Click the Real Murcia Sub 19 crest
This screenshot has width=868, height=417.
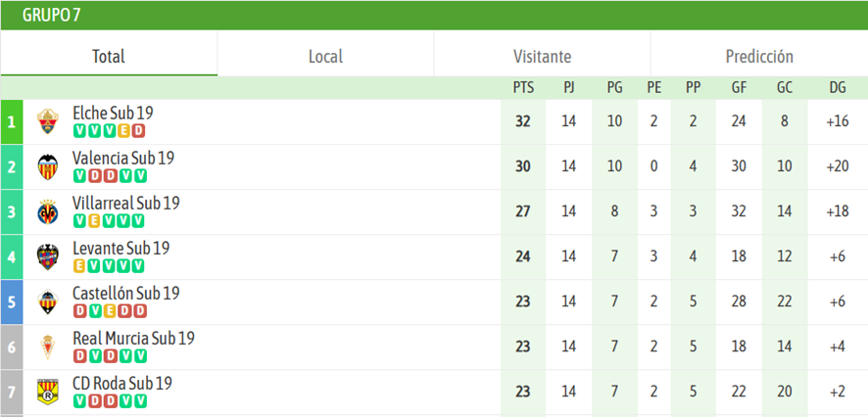pos(48,347)
